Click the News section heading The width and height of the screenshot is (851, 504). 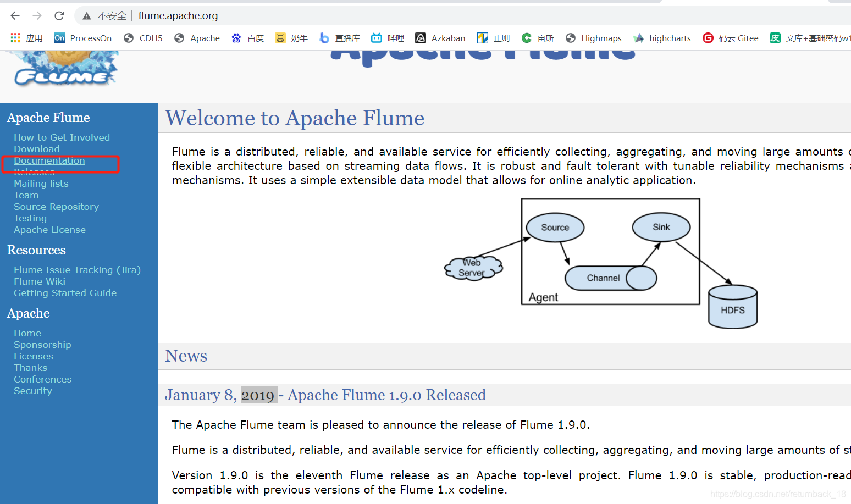[x=186, y=356]
